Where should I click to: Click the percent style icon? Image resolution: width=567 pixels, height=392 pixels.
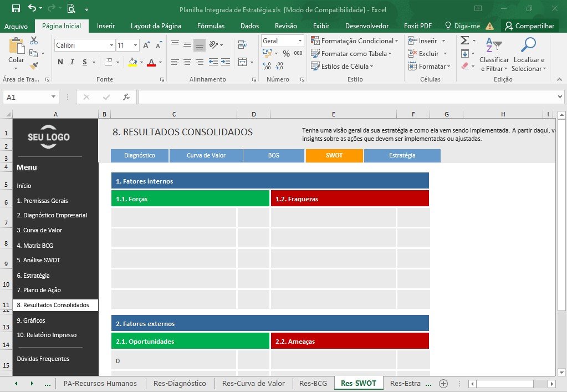286,54
